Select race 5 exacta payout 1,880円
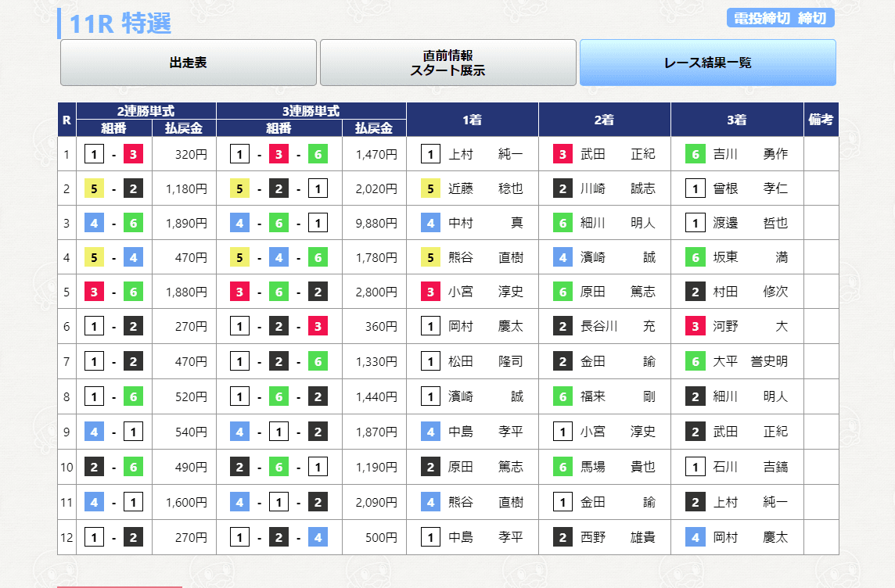Screen dimensions: 895x588 (187, 292)
